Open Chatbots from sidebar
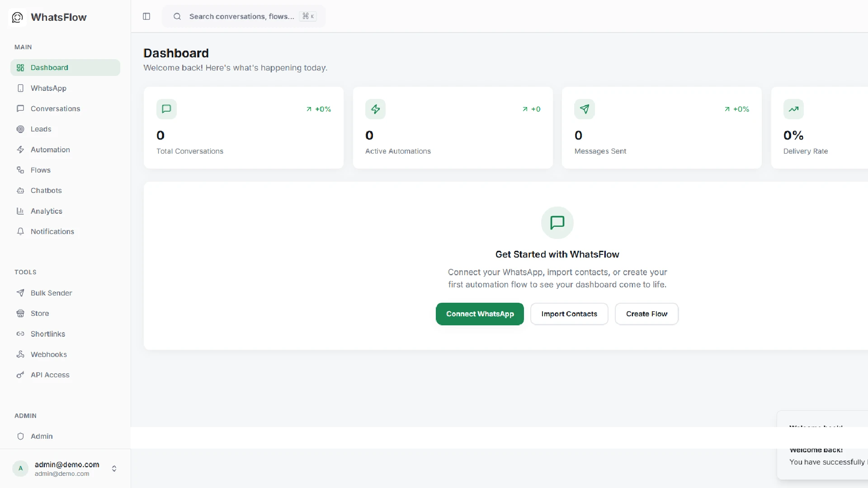Screen dimensions: 868x488 click(x=65, y=191)
